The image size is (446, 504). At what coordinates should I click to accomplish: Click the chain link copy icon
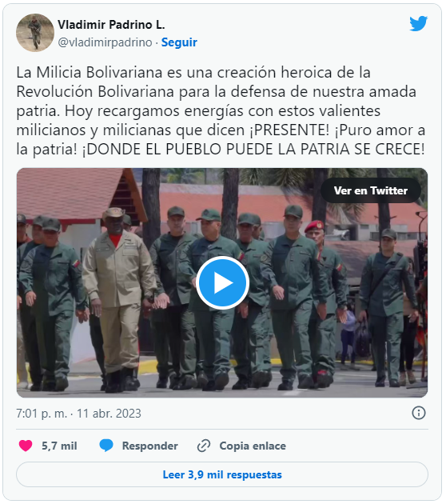click(204, 446)
